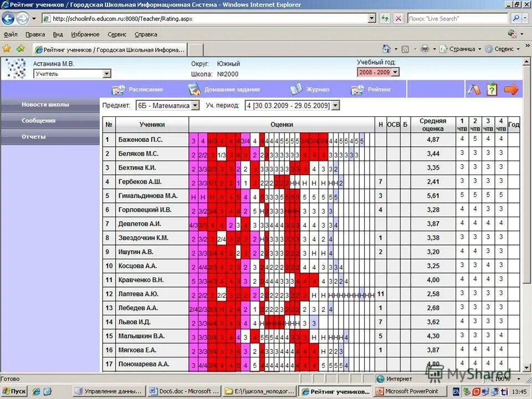The height and width of the screenshot is (399, 532).
Task: Click the RSS feeds icon
Action: tap(405, 49)
